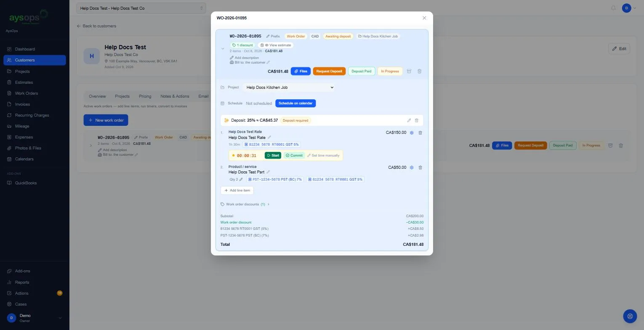
Task: Edit the Bill to customer pencil in the dialog
Action: coord(268,62)
